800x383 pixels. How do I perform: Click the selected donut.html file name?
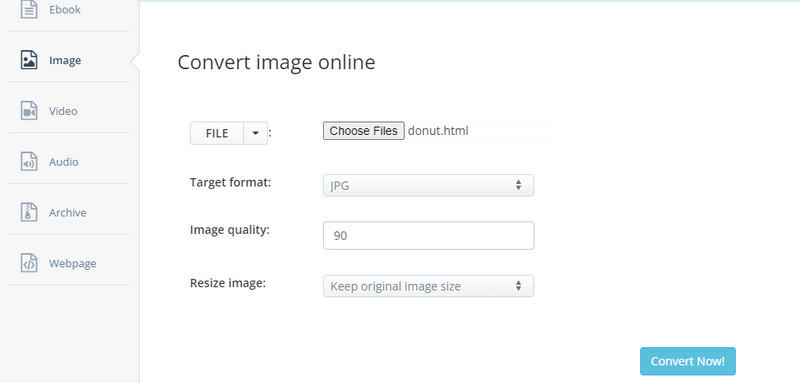point(438,131)
